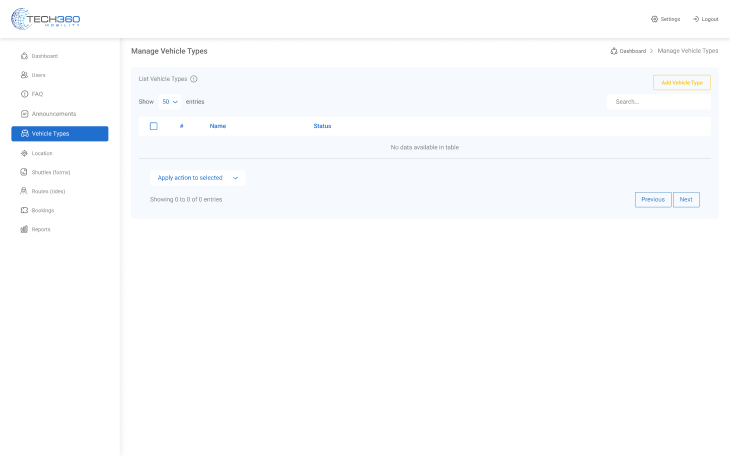
Task: Click the Previous pagination button
Action: pyautogui.click(x=653, y=200)
